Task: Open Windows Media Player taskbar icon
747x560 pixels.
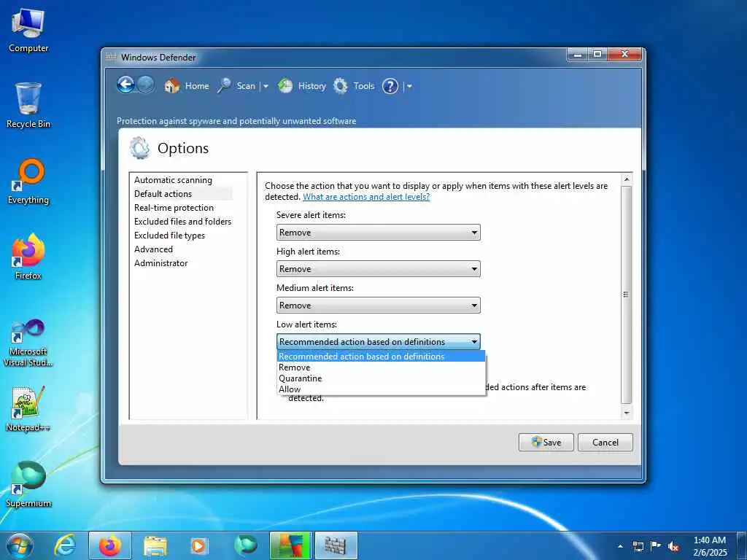Action: point(198,545)
